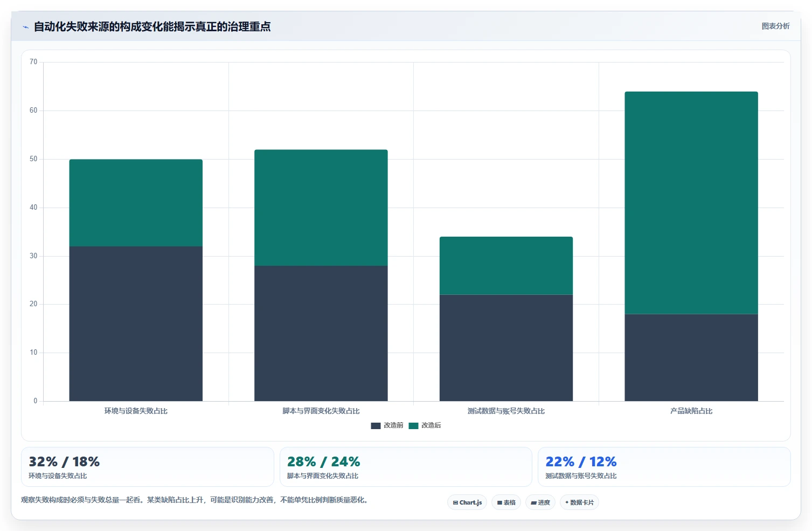Click the footnote starting 观察失败构成时

[195, 500]
